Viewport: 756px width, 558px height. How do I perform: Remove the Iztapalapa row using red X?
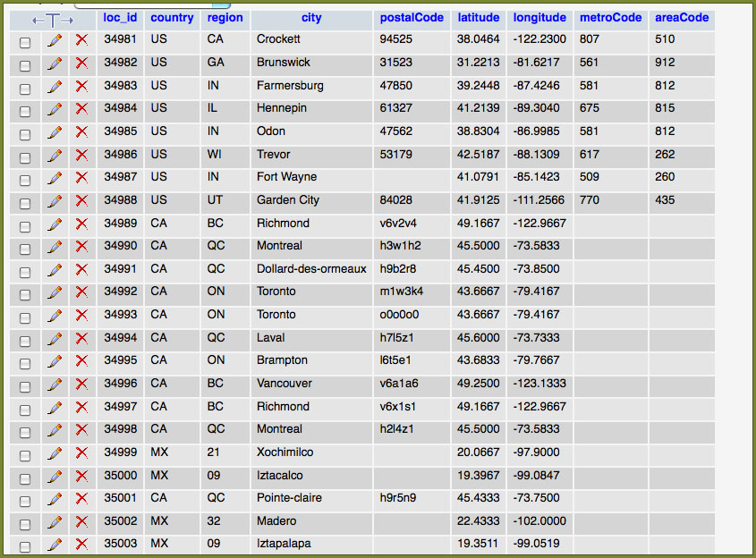point(81,544)
